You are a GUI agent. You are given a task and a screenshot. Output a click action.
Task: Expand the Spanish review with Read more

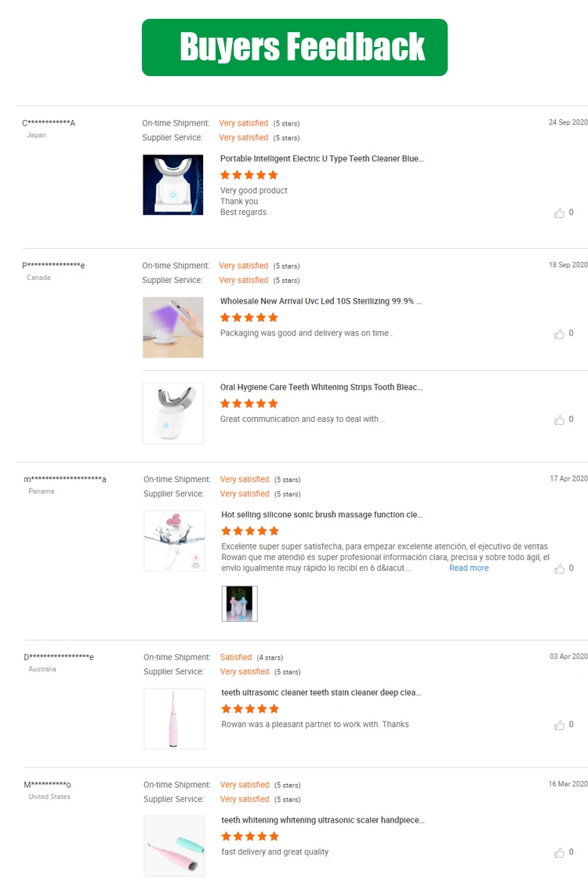(469, 568)
